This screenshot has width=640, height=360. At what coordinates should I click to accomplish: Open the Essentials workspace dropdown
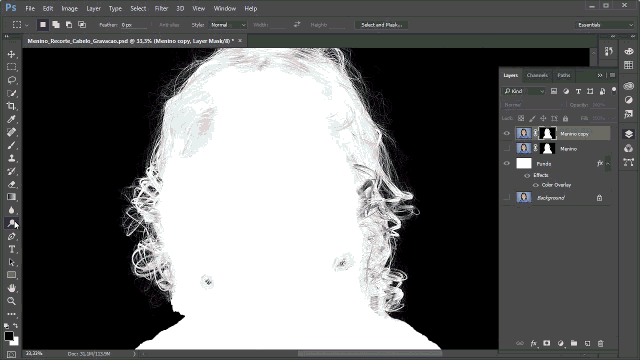pos(605,25)
